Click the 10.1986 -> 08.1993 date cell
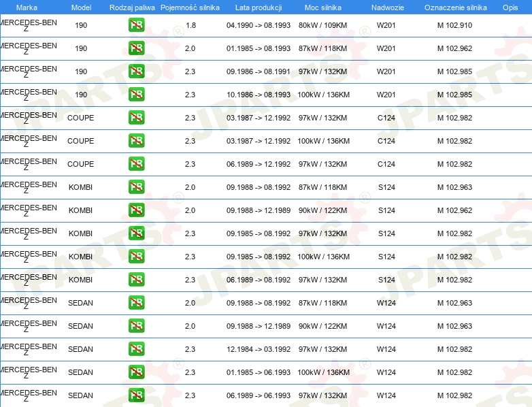This screenshot has height=407, width=532. 259,95
